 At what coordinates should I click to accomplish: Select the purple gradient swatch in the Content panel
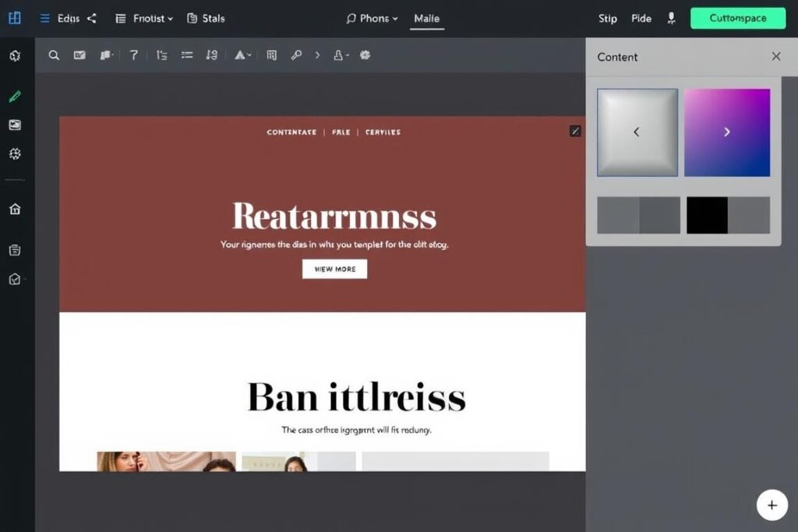(x=727, y=132)
